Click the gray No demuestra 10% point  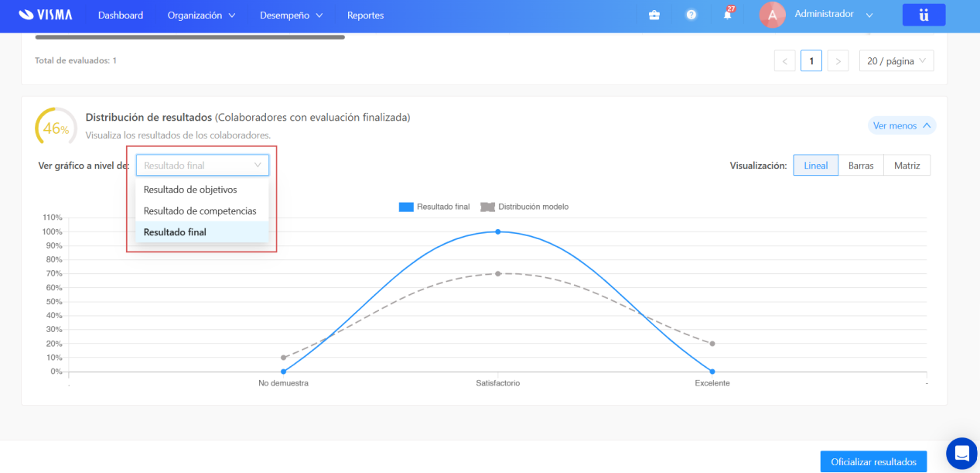pos(284,358)
